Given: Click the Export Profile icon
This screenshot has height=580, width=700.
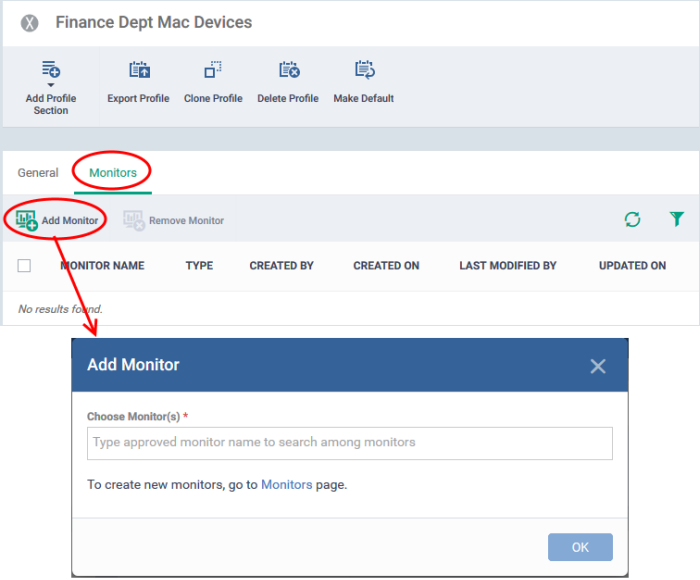Looking at the screenshot, I should (x=139, y=70).
